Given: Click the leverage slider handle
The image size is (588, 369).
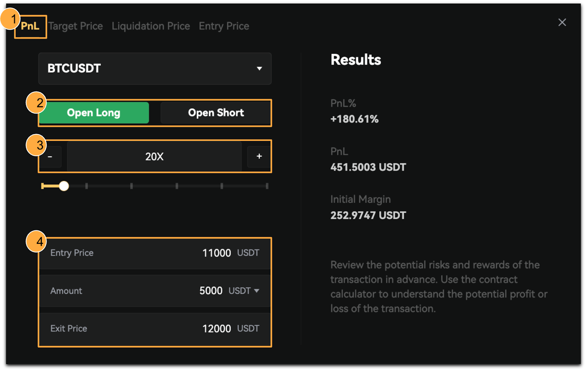Looking at the screenshot, I should click(x=64, y=186).
